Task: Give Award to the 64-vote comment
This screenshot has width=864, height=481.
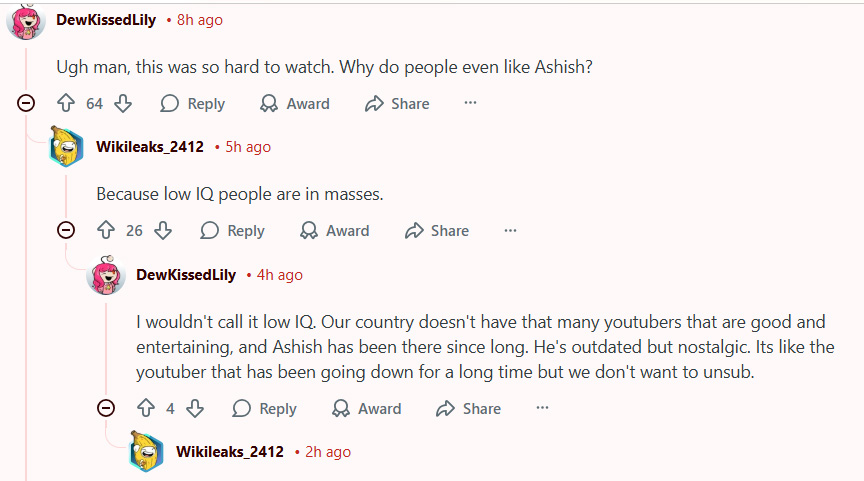Action: [x=295, y=103]
